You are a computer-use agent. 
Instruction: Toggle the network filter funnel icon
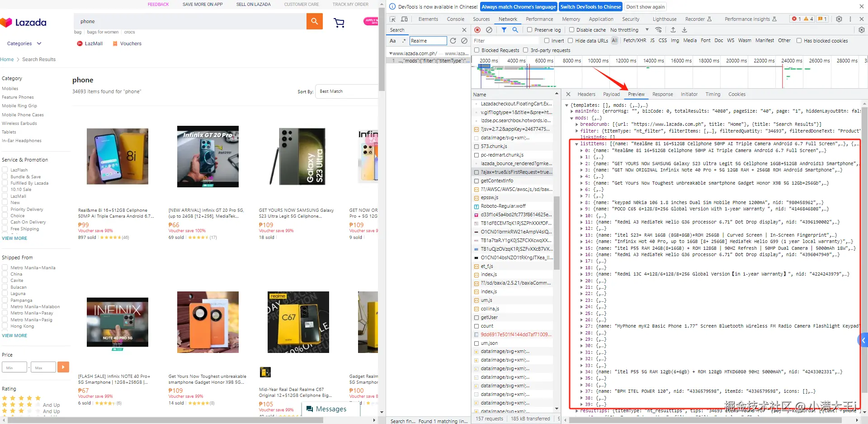coord(504,30)
